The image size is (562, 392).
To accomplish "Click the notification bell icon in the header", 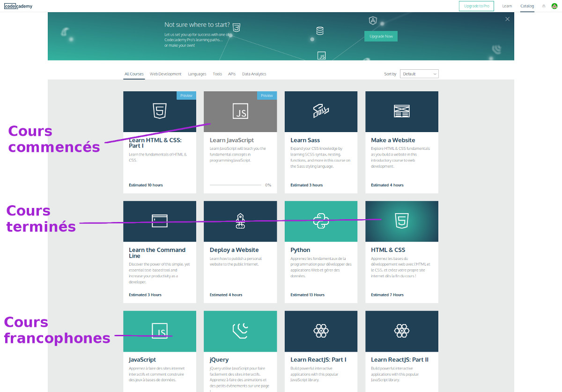I will pyautogui.click(x=543, y=6).
